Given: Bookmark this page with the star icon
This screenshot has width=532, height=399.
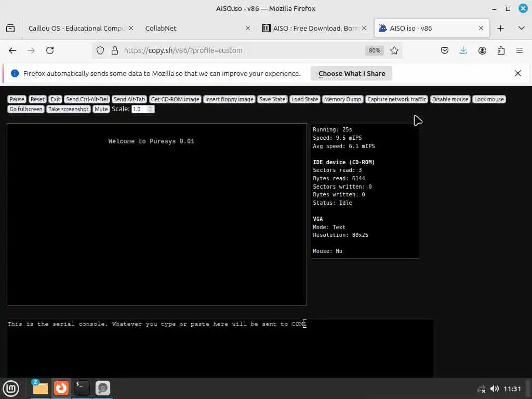Looking at the screenshot, I should (394, 50).
